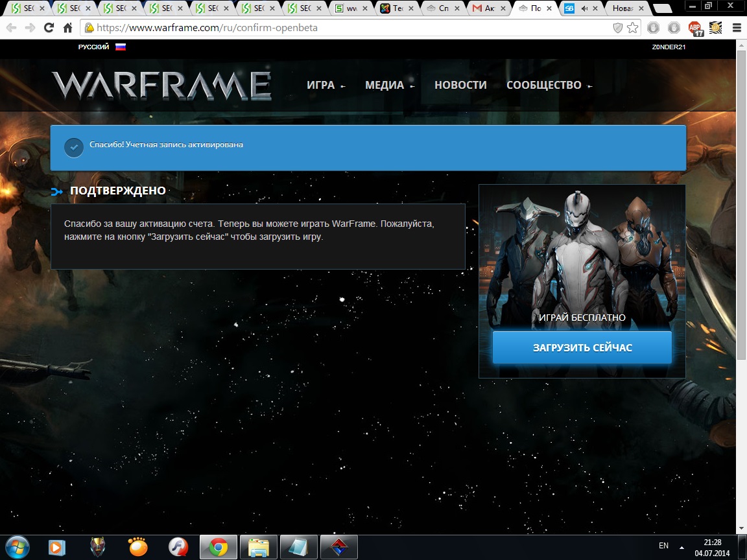
Task: Open the browser home page icon
Action: pos(67,28)
